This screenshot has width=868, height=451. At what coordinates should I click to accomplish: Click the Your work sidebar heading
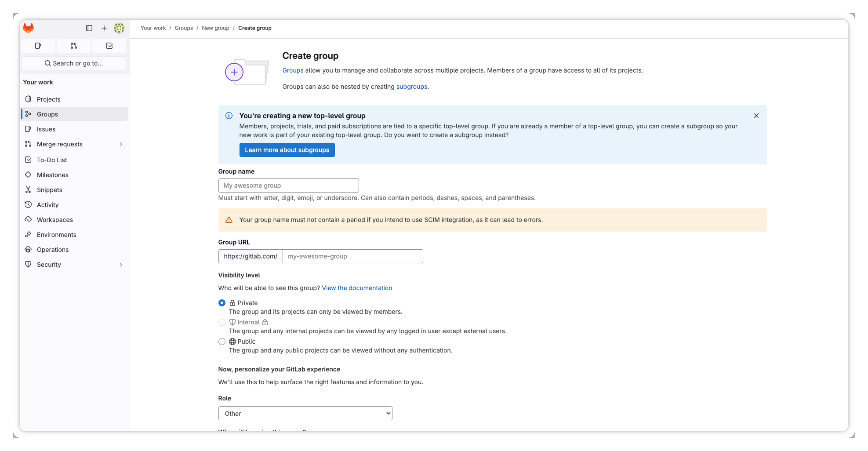[38, 82]
